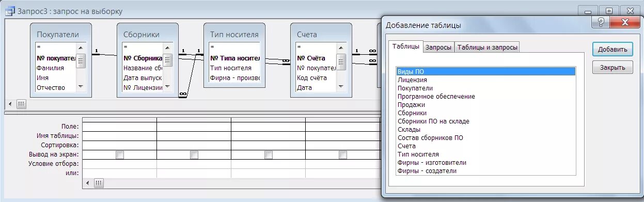The height and width of the screenshot is (202, 644).
Task: Select Сборники ПО на складе entry
Action: tap(485, 121)
